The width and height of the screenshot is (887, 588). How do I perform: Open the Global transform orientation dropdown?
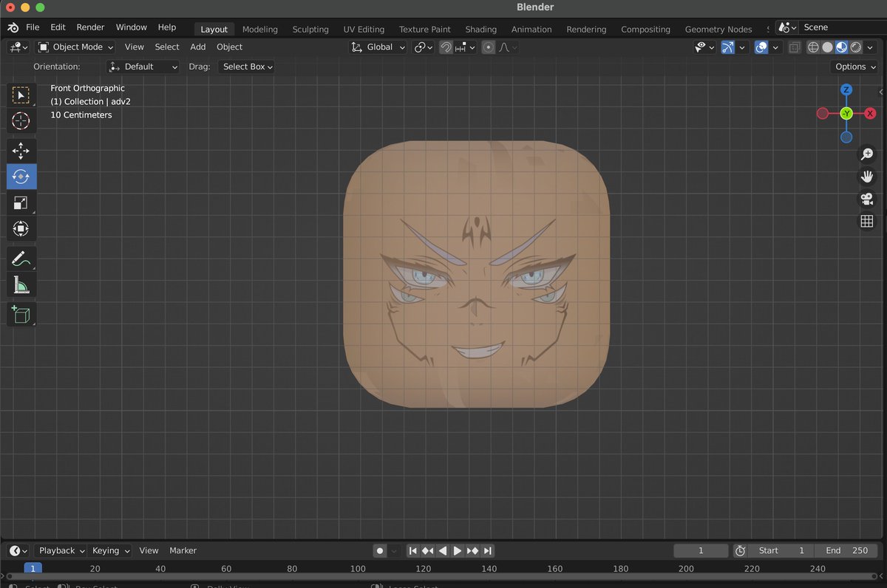pos(378,47)
